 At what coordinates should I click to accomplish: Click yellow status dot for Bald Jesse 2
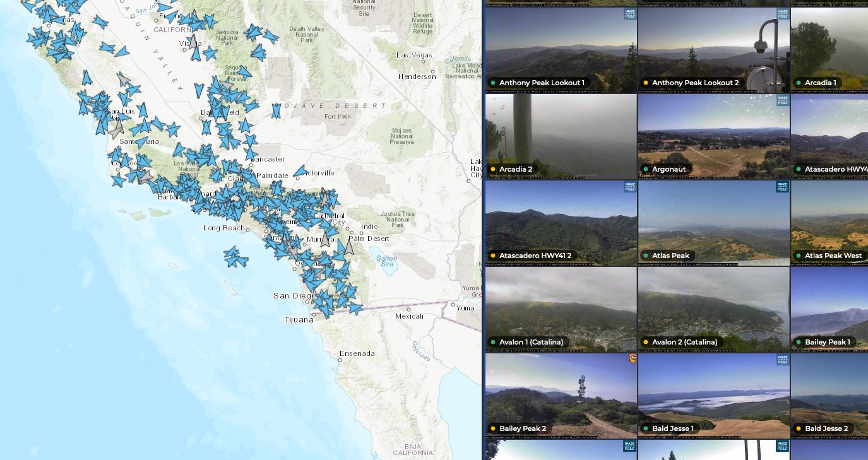(798, 428)
